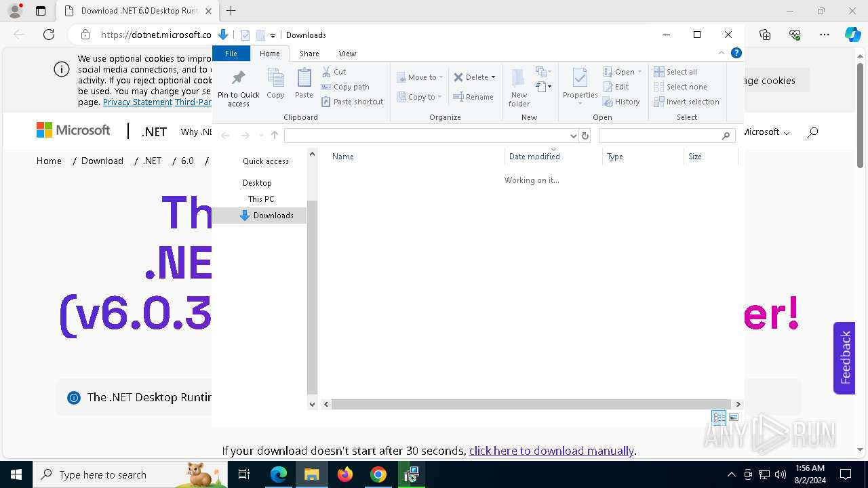Select the Cut scissors command

[x=334, y=71]
